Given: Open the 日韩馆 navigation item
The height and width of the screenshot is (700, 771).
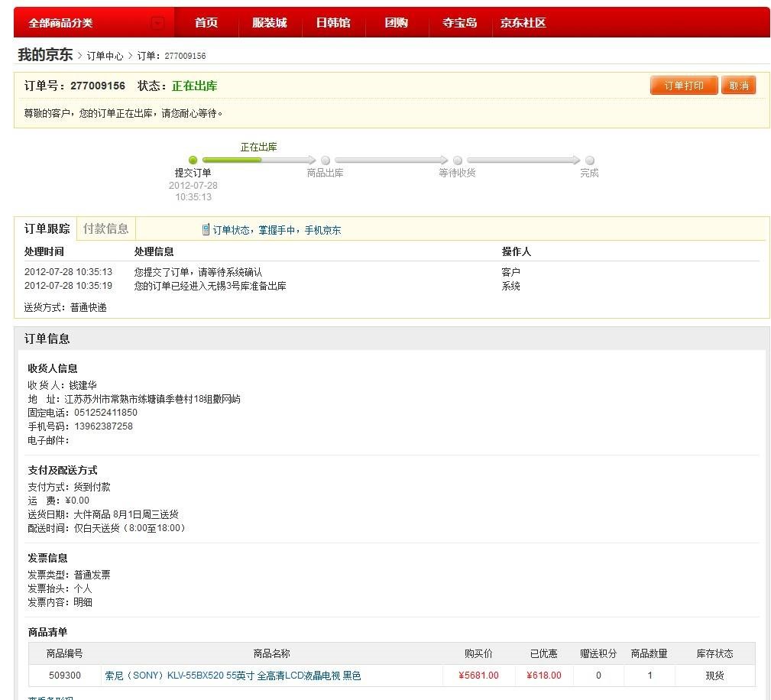Looking at the screenshot, I should 333,23.
